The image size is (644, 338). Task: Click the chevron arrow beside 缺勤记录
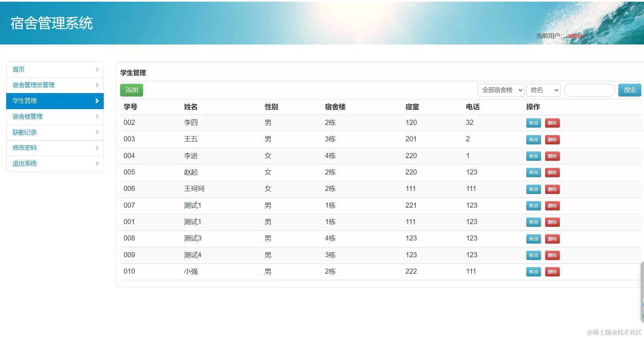tap(97, 132)
